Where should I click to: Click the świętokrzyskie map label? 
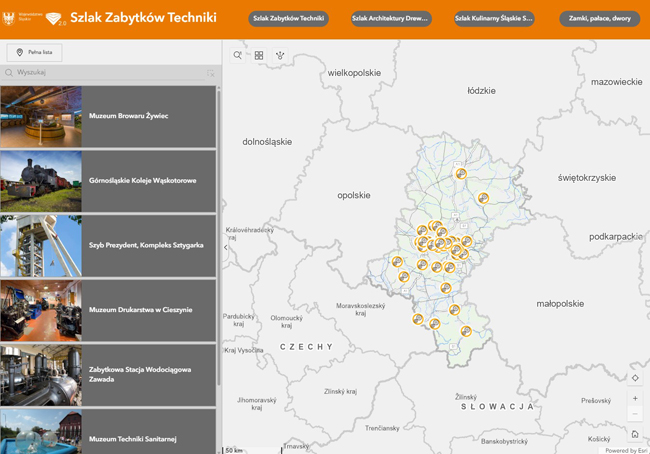pos(587,178)
